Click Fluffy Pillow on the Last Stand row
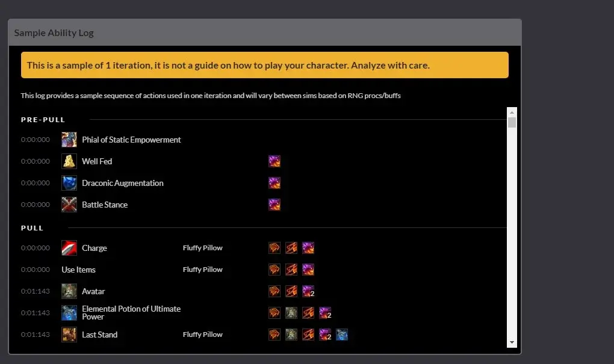The height and width of the screenshot is (364, 614). (x=203, y=334)
